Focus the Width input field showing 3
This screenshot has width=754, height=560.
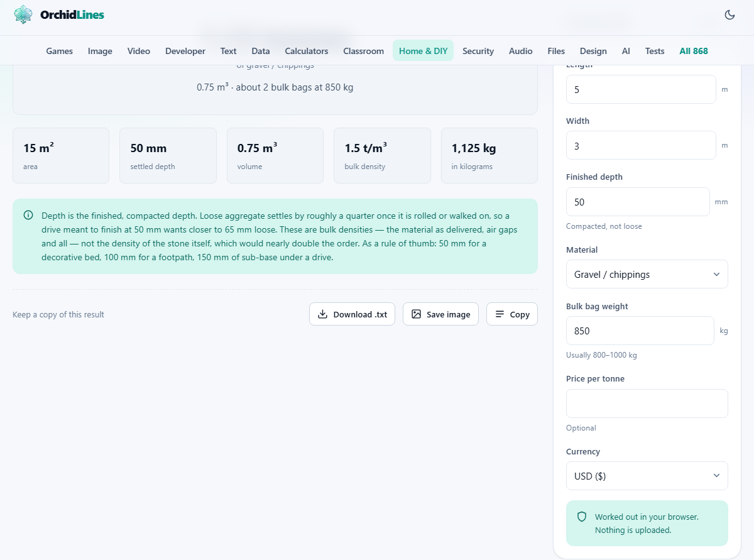tap(641, 145)
